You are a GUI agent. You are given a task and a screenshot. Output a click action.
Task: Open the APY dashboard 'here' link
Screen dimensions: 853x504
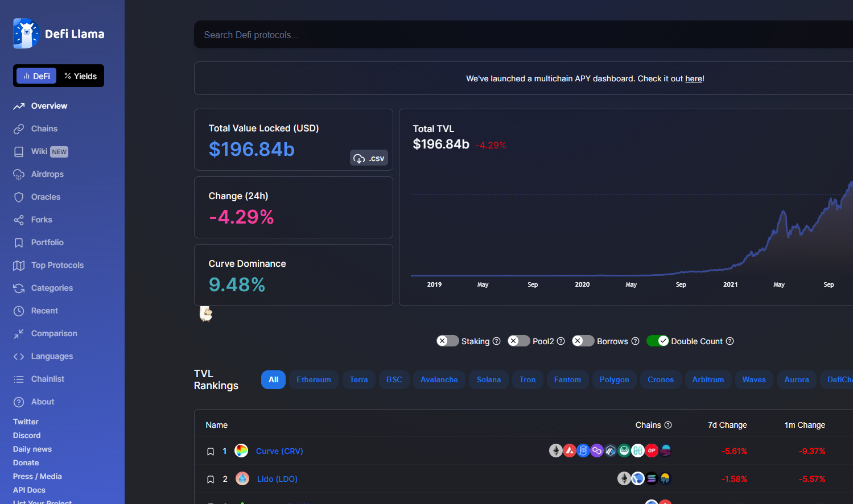[694, 79]
